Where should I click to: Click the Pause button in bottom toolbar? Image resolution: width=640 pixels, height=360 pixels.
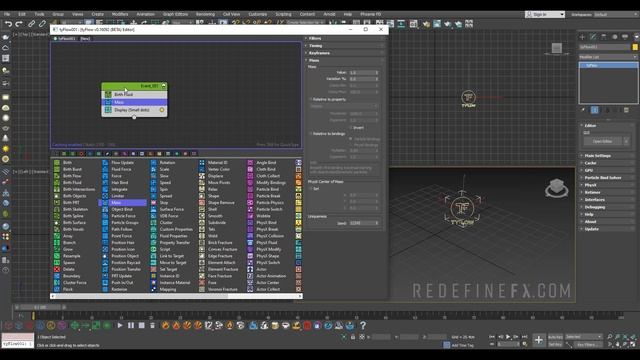[131, 325]
